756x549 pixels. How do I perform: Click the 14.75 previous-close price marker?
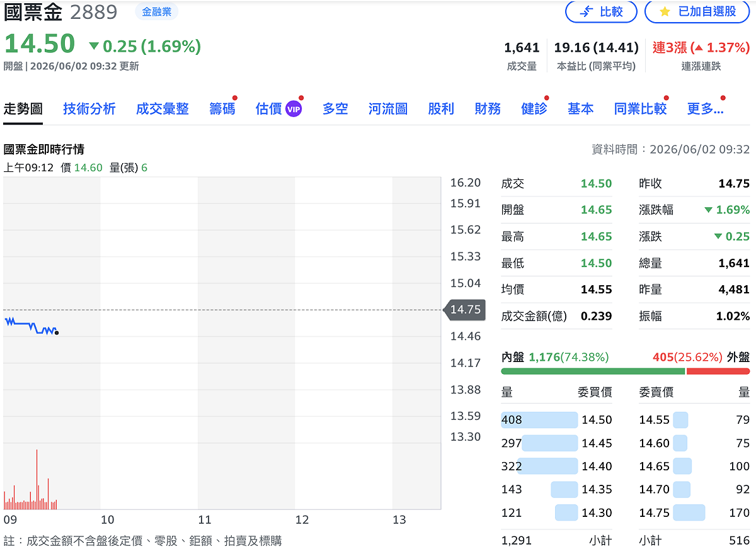click(x=465, y=310)
